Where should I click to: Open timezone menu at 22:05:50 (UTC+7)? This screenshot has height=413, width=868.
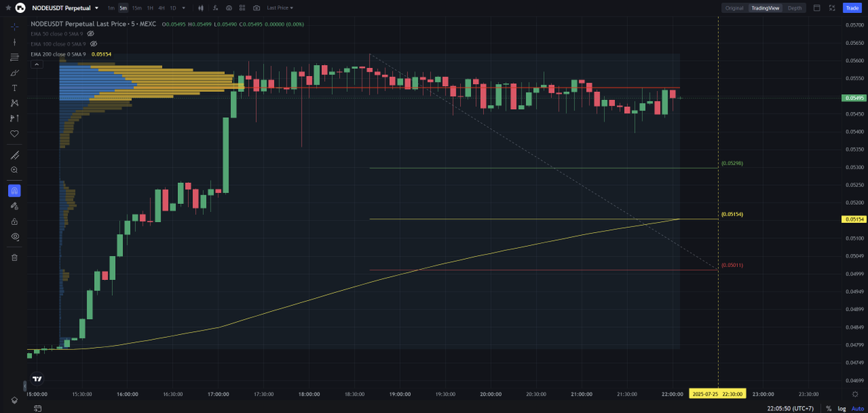click(790, 408)
